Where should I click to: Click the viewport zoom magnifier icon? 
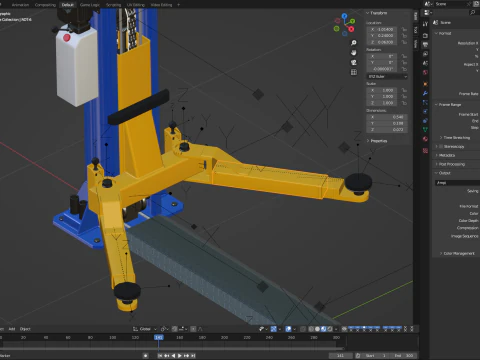[x=354, y=43]
